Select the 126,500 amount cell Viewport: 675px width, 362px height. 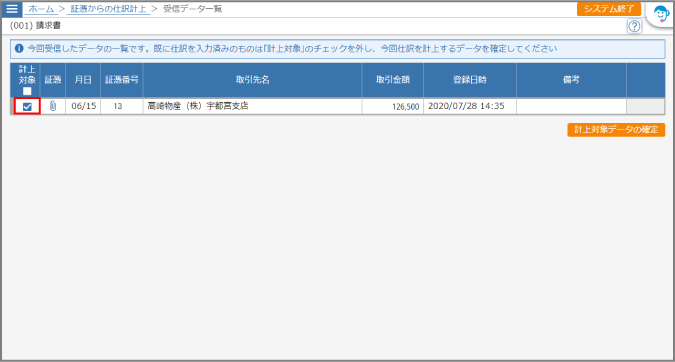point(393,106)
